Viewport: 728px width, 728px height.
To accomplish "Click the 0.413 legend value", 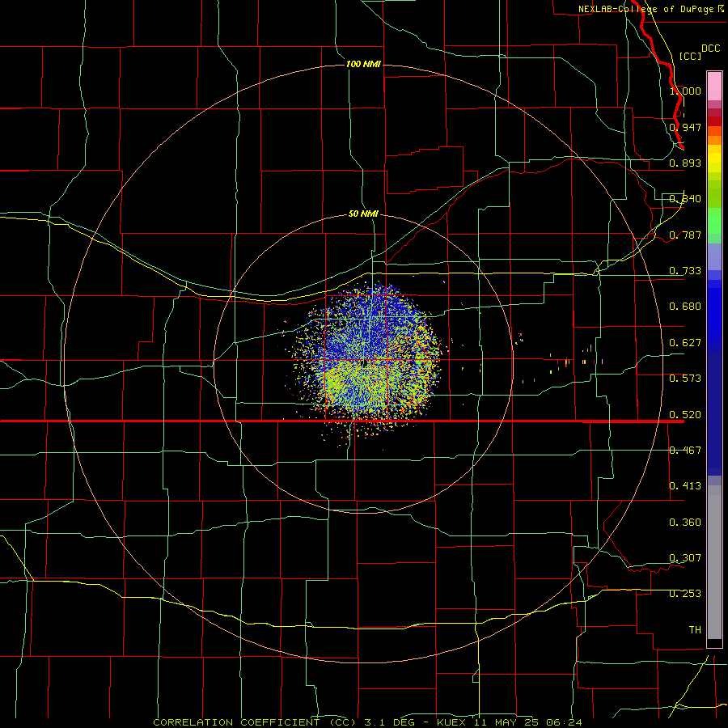I will [x=685, y=486].
